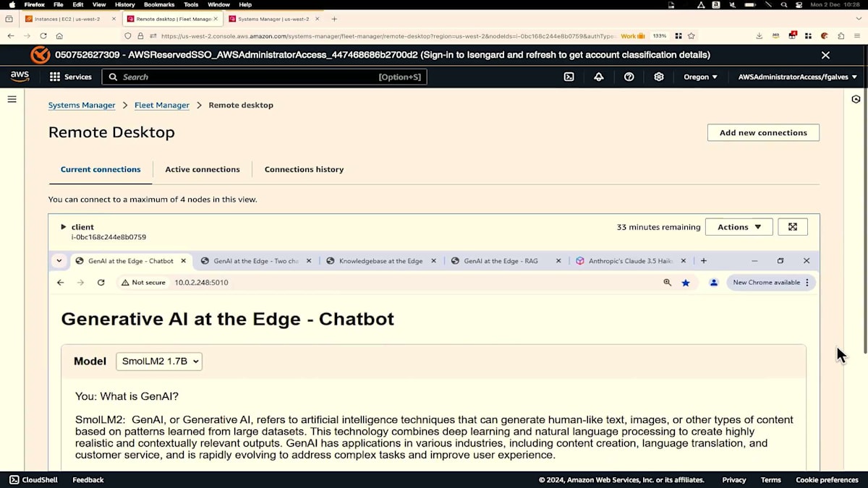Open the AWS notifications bell
Screen dimensions: 868x488
click(599, 77)
